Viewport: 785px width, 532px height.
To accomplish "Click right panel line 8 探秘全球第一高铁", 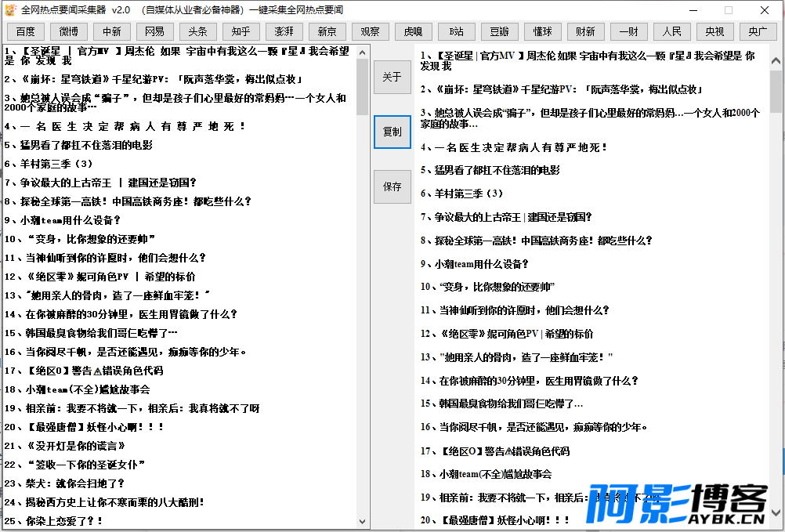I will 537,241.
